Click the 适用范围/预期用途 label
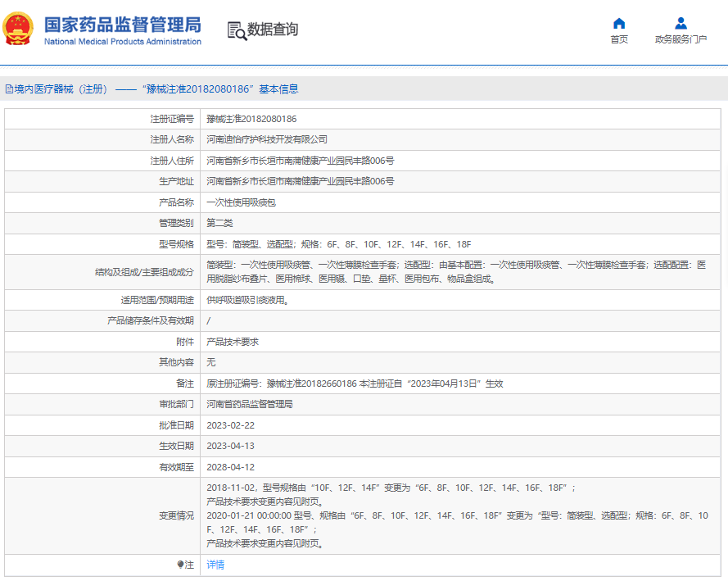The image size is (728, 581). click(157, 300)
